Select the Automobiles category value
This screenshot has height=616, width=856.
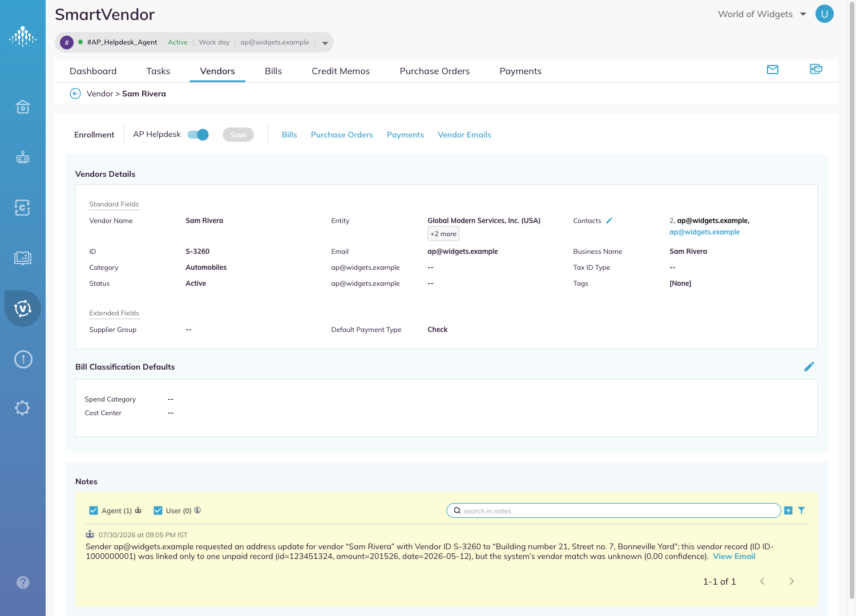tap(206, 268)
